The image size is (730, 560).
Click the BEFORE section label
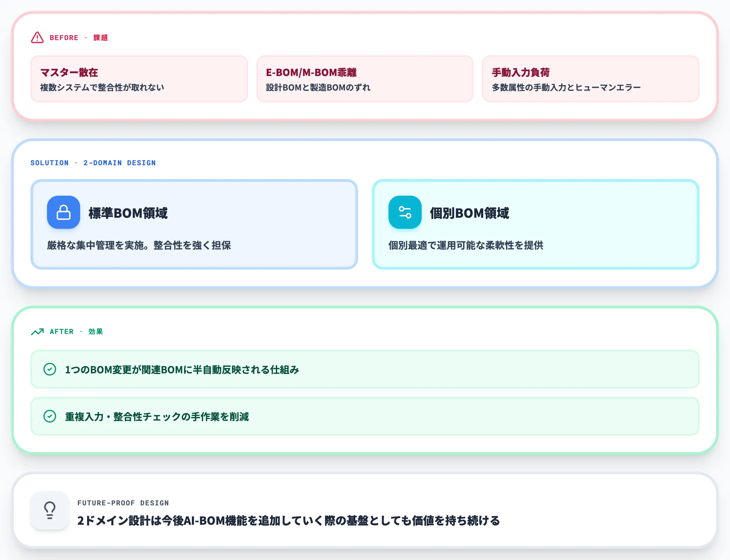click(64, 38)
